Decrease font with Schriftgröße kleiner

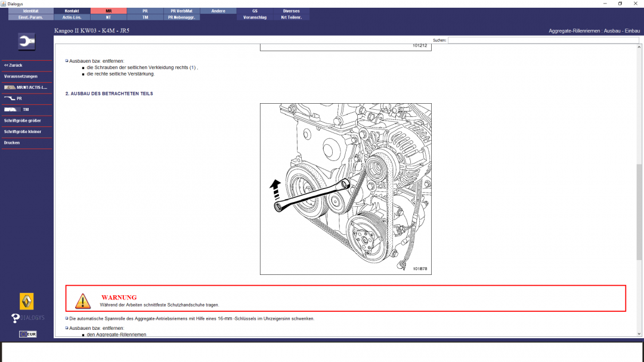click(x=26, y=132)
